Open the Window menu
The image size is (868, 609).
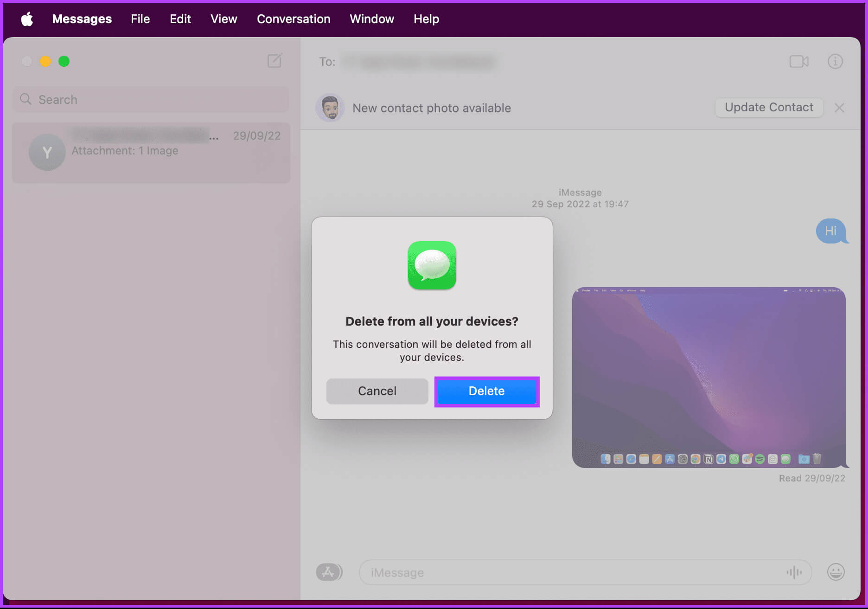[372, 19]
